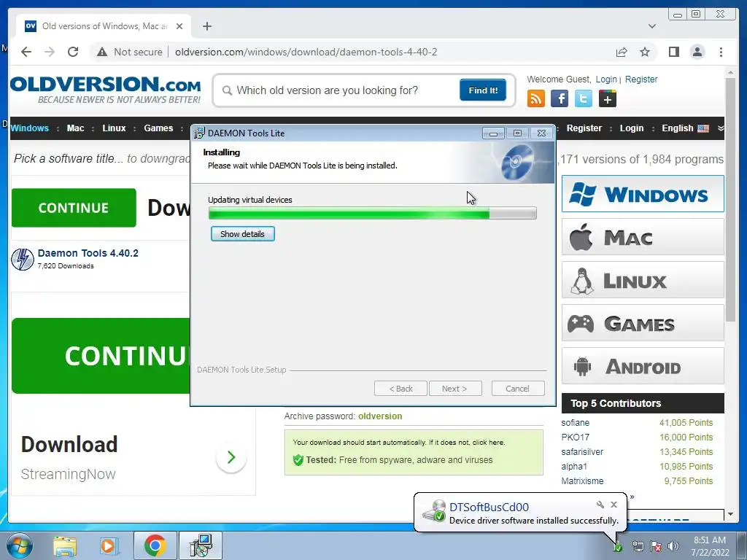Toggle the browser side panel icon
Screen dimensions: 747x560
pos(673,52)
